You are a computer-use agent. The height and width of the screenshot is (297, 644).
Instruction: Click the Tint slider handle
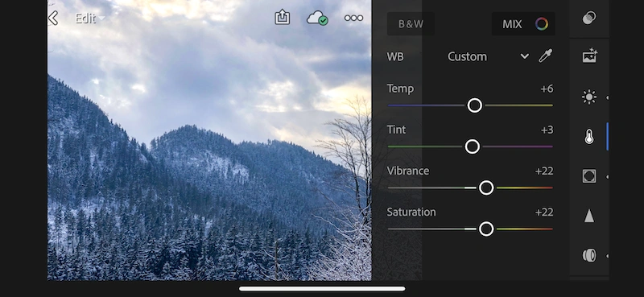pos(473,146)
